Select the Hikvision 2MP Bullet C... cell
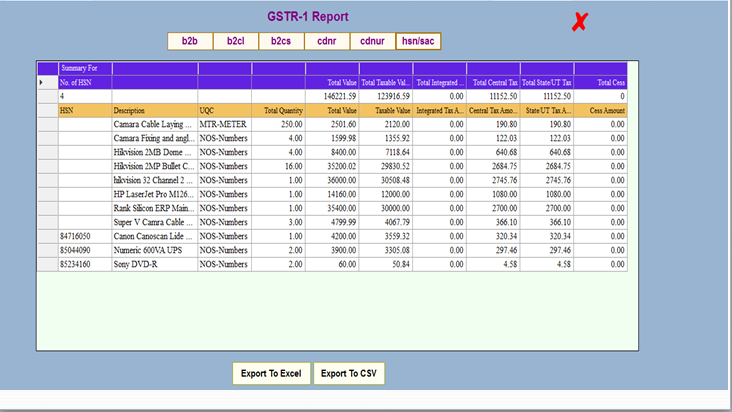This screenshot has height=412, width=732. point(155,167)
